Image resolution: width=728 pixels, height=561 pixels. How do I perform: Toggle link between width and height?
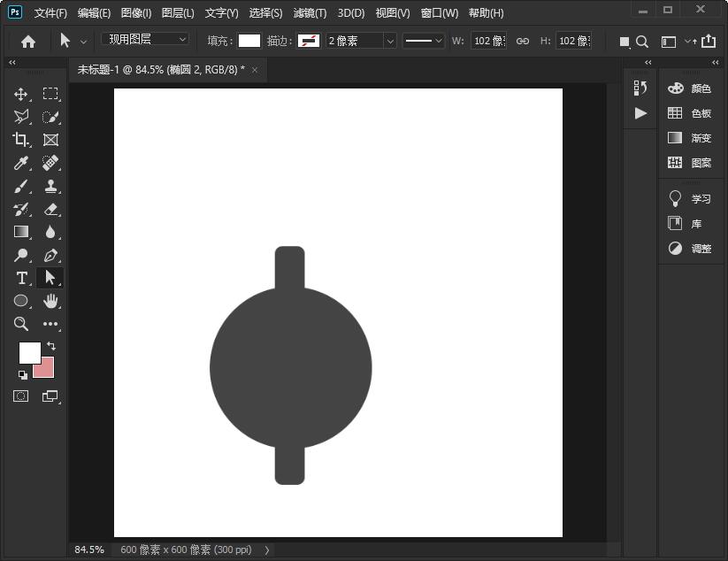[523, 41]
